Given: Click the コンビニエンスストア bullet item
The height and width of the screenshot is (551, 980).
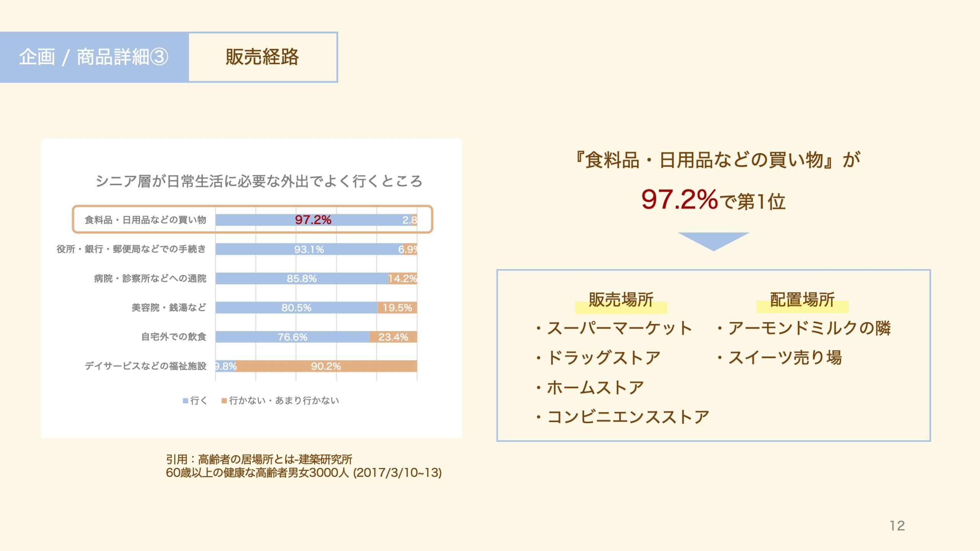Looking at the screenshot, I should (x=622, y=417).
